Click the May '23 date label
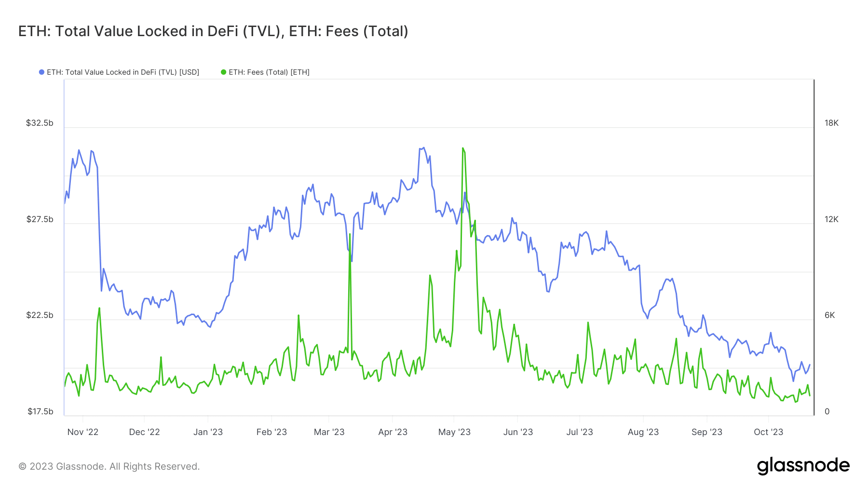This screenshot has height=488, width=868. (x=454, y=432)
